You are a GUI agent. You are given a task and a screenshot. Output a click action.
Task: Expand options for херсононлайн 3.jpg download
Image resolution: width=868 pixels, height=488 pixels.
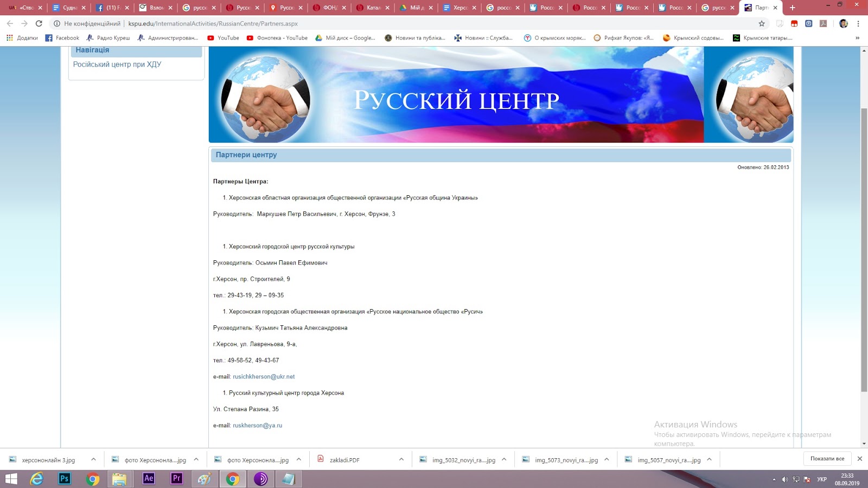93,459
